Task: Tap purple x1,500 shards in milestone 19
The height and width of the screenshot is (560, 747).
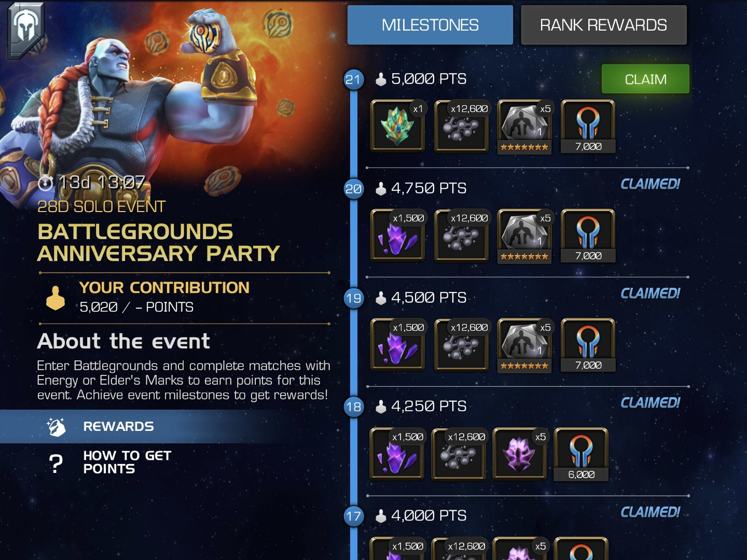Action: click(x=398, y=345)
